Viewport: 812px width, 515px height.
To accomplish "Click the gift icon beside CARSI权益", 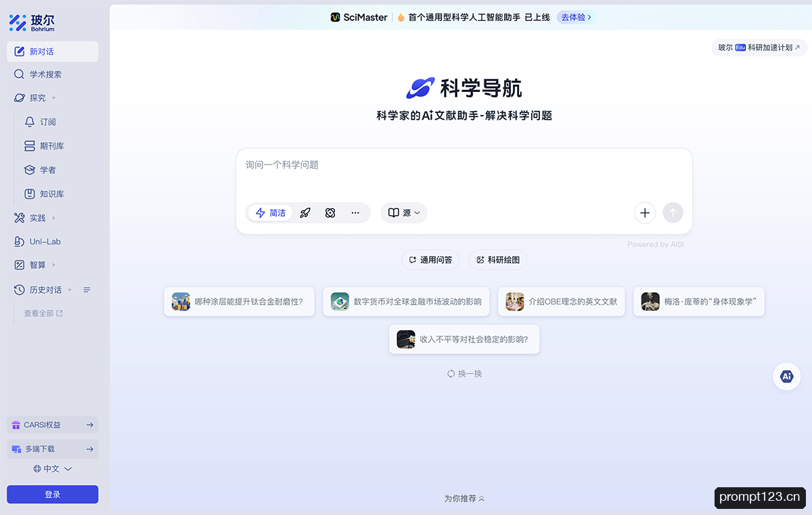I will click(x=16, y=425).
